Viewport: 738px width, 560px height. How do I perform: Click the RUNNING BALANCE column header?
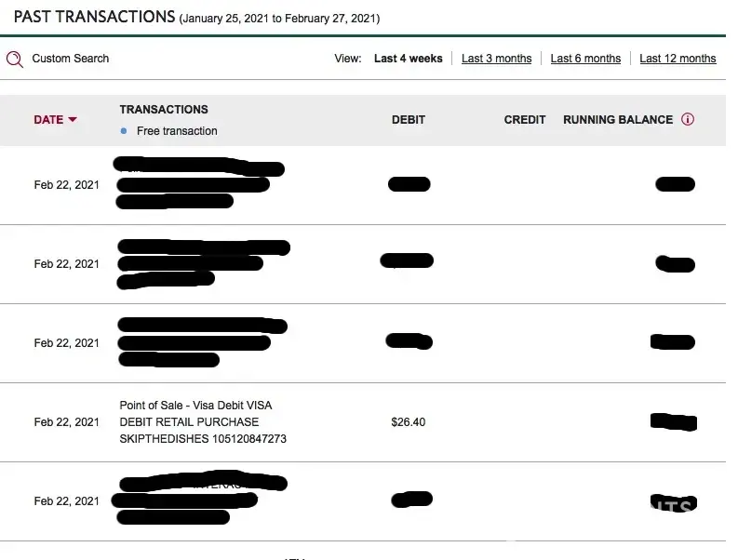(x=617, y=119)
